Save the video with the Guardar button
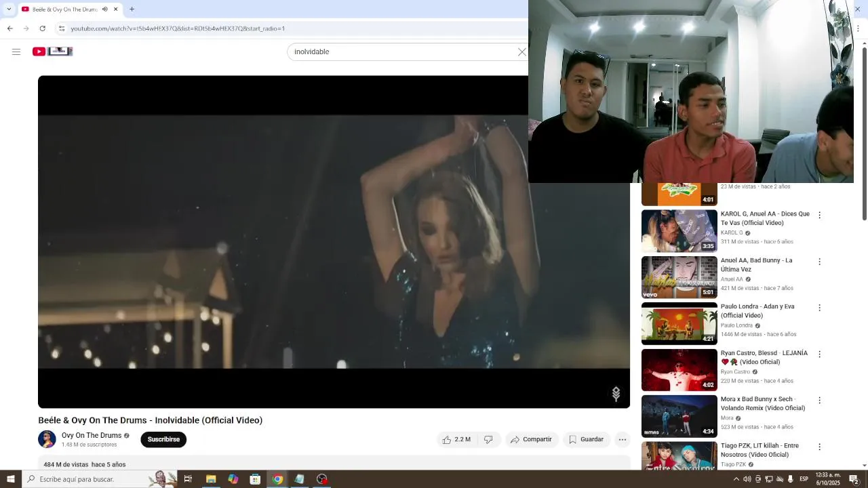868x488 pixels. pos(587,440)
